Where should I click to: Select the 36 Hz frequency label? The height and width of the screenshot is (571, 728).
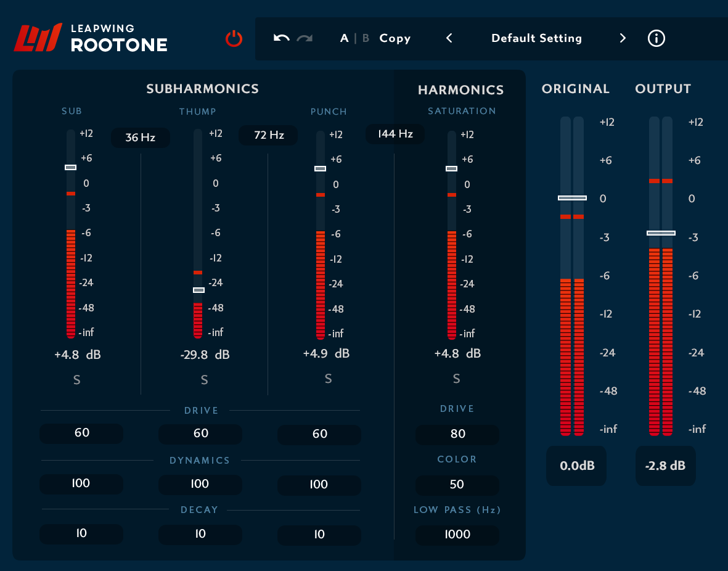click(x=141, y=138)
